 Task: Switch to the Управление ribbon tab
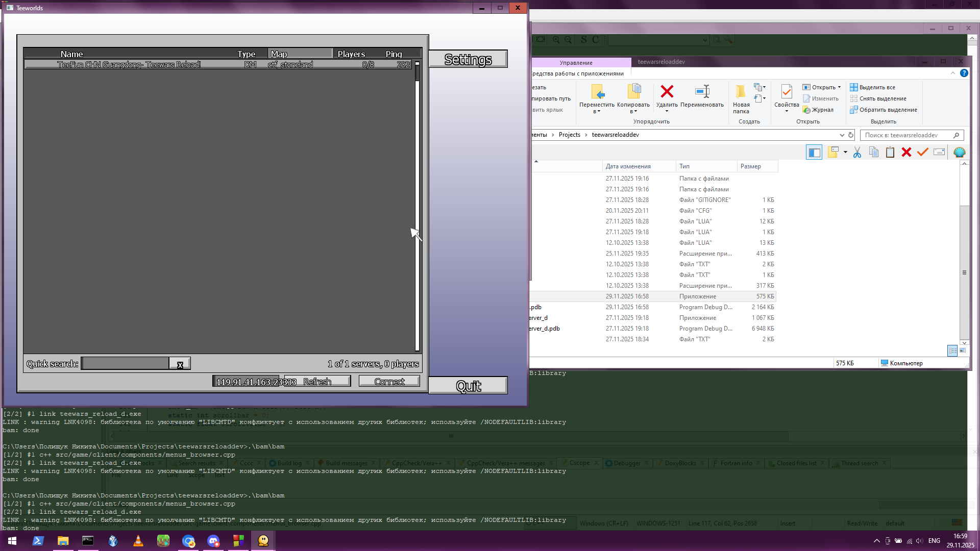[576, 63]
